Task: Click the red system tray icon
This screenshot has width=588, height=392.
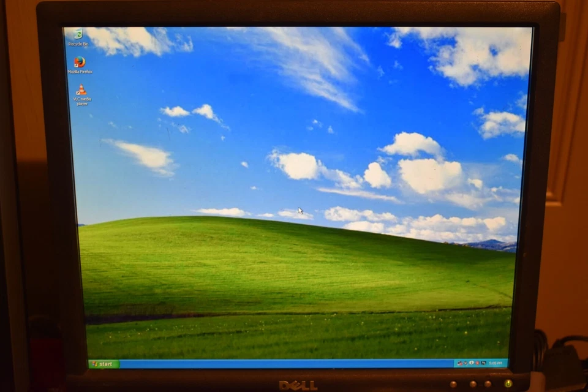Action: (x=477, y=363)
